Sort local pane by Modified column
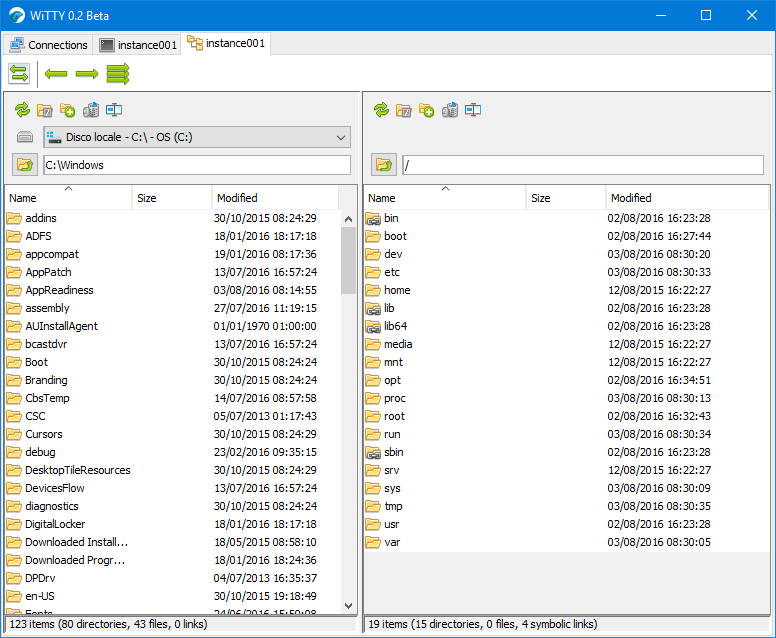The width and height of the screenshot is (776, 638). [x=275, y=198]
